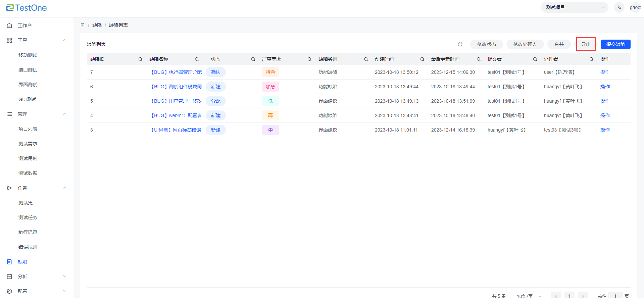Click the language translate icon in header
This screenshot has height=298, width=644.
tap(619, 7)
